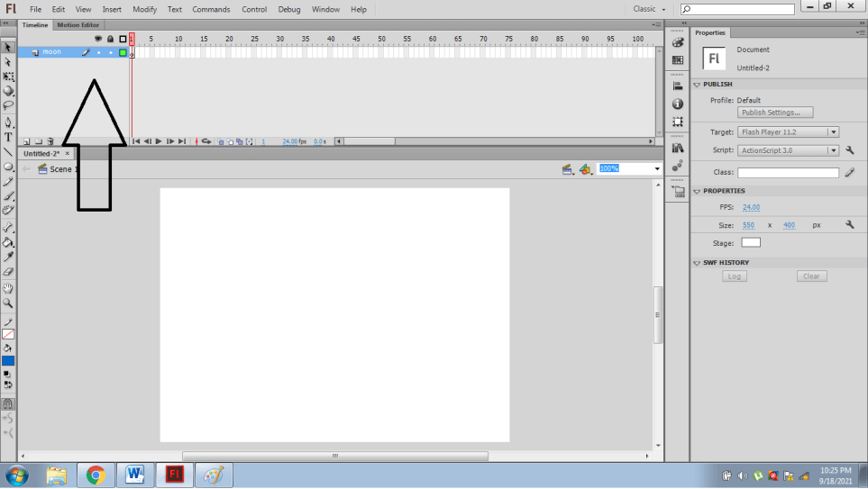868x489 pixels.
Task: Select the Eraser tool
Action: (x=8, y=272)
